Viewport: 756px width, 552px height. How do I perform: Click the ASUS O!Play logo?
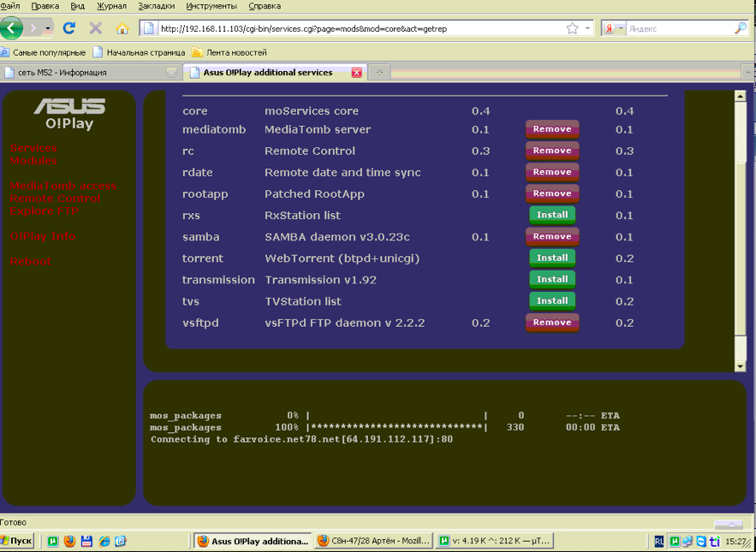pos(69,113)
